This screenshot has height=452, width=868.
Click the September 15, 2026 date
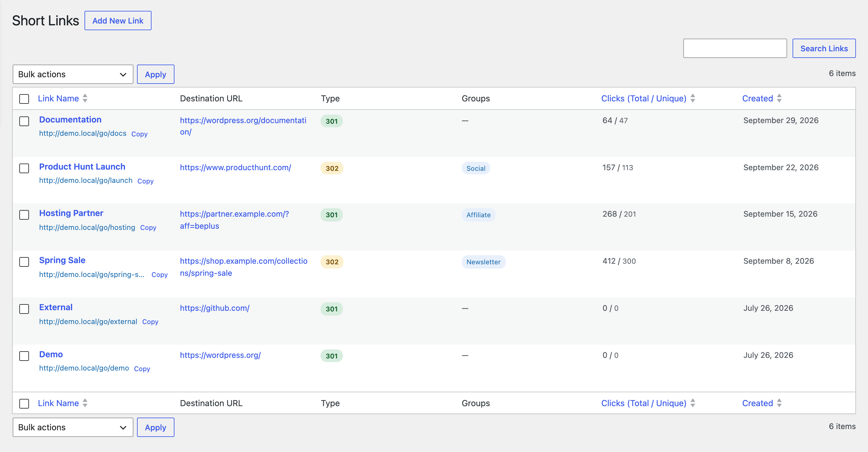780,214
